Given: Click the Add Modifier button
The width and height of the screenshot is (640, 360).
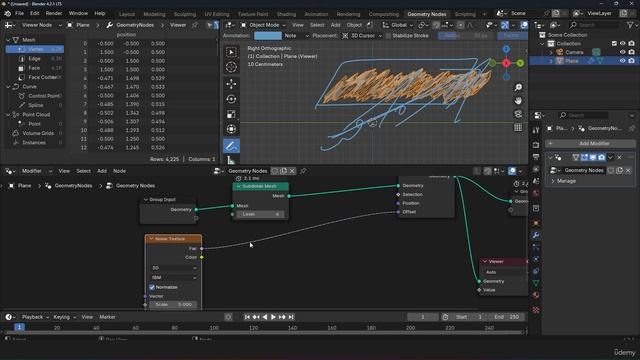Looking at the screenshot, I should click(590, 144).
